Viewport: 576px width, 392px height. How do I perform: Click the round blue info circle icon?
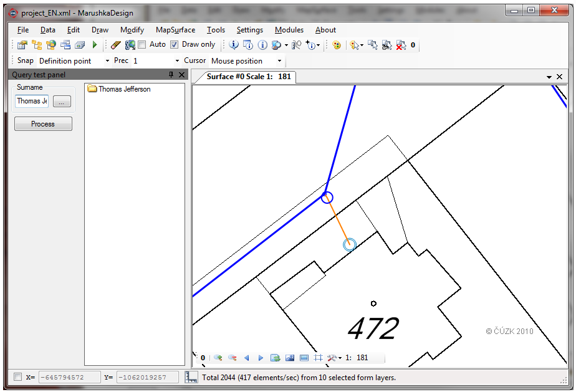tap(262, 45)
